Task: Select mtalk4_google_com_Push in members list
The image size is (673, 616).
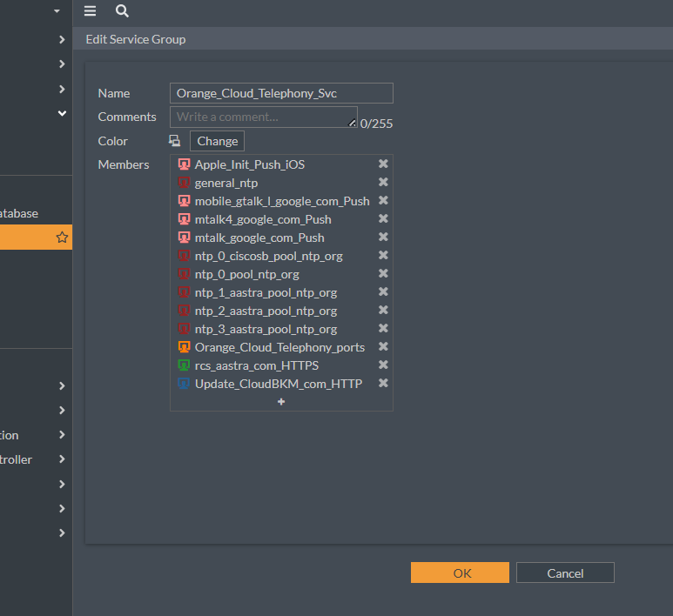Action: point(263,219)
